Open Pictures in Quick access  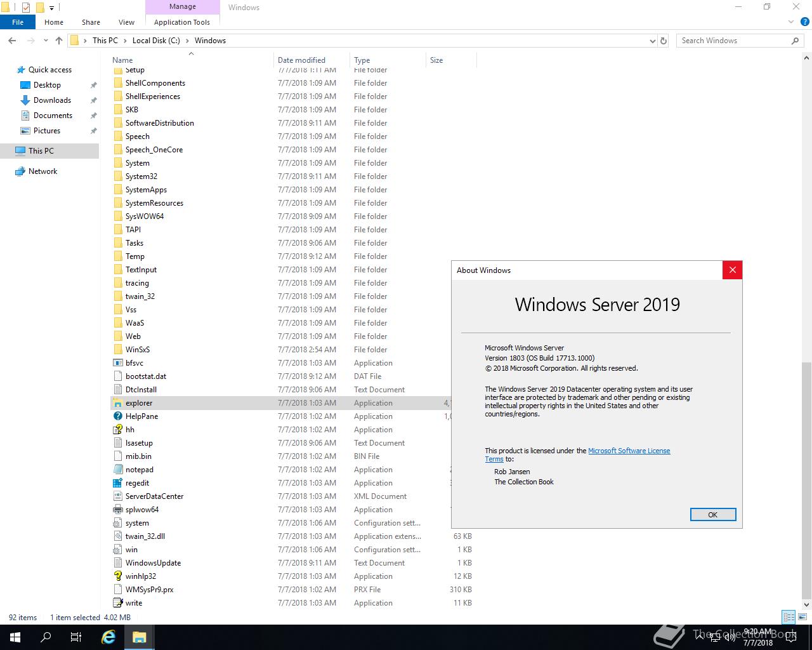[x=47, y=131]
